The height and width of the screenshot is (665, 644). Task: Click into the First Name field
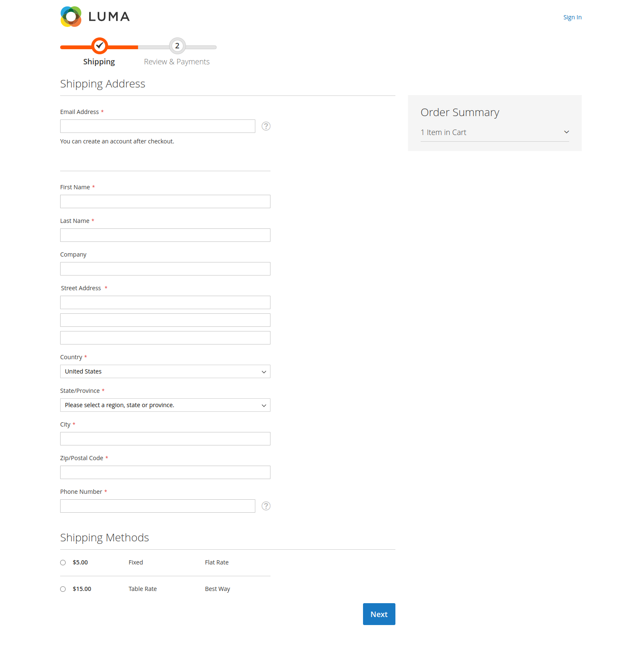pos(165,201)
